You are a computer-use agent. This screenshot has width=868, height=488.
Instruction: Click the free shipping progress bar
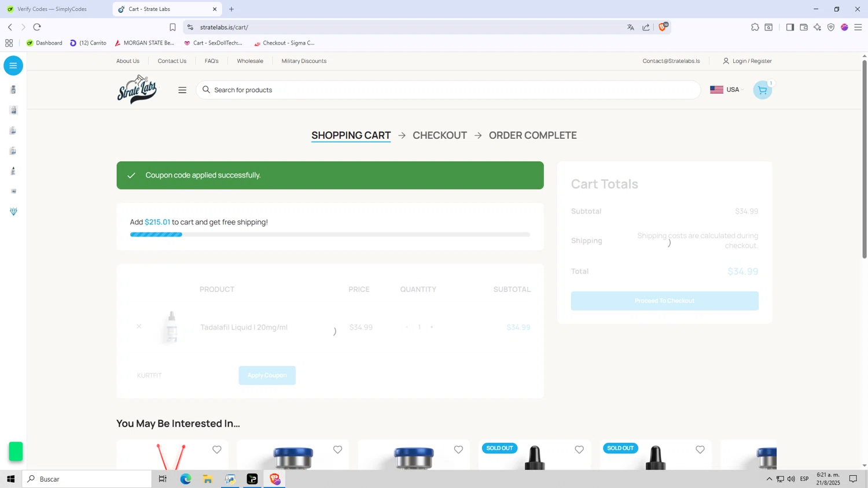(330, 235)
